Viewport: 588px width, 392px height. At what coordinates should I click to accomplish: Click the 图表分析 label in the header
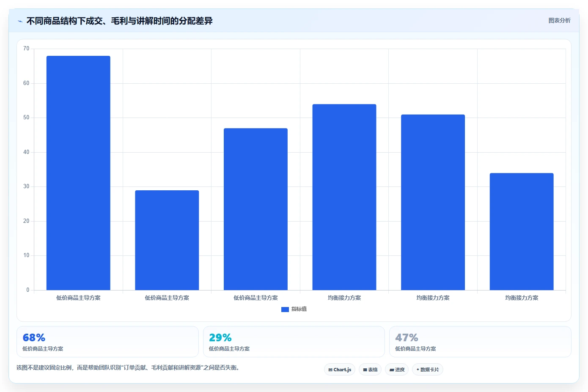click(x=559, y=20)
